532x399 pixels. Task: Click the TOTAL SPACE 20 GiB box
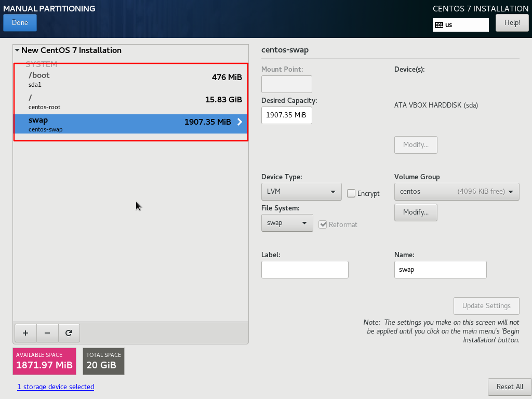103,362
